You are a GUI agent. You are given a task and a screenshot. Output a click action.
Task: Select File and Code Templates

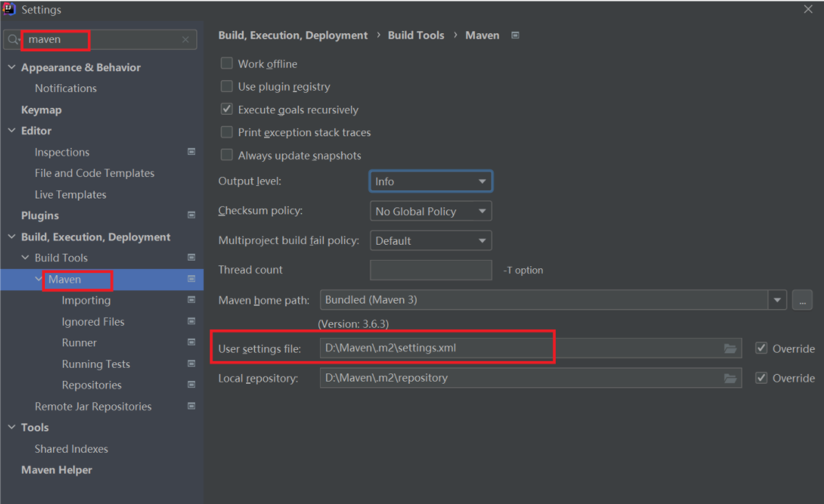(95, 173)
